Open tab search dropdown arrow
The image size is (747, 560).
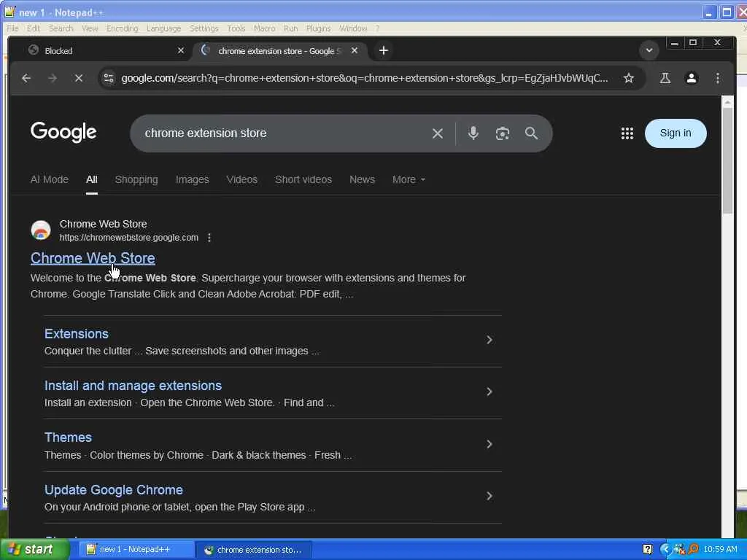649,50
